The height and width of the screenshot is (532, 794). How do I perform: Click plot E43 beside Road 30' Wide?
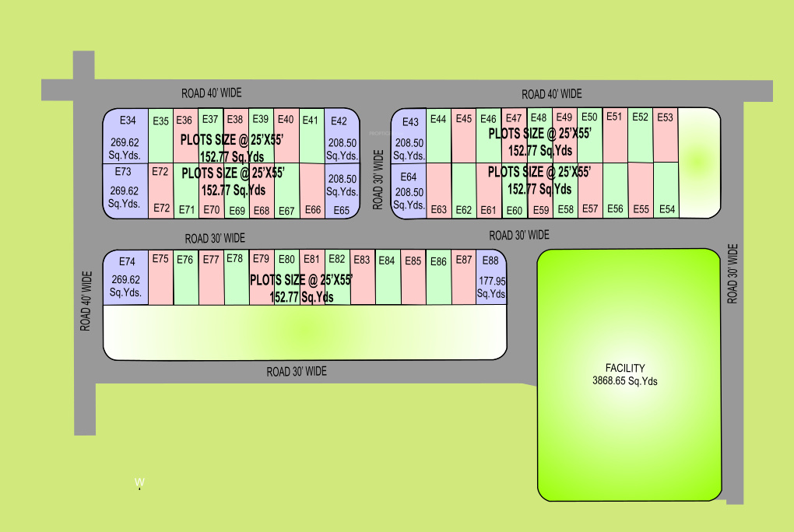[409, 136]
